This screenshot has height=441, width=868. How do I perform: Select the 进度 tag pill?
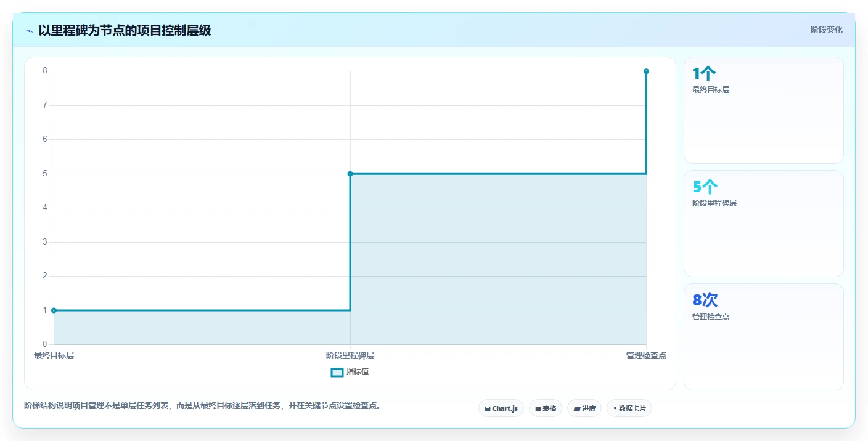(x=584, y=408)
